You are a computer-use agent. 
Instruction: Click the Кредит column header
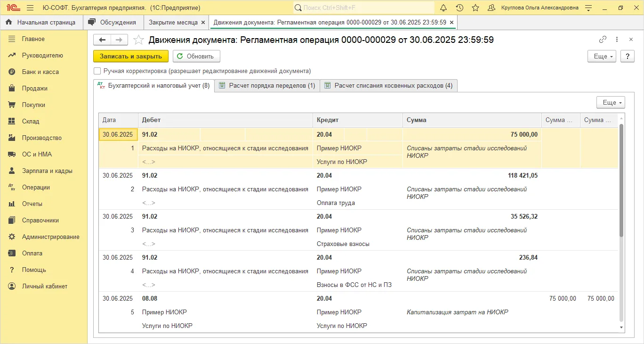(358, 120)
